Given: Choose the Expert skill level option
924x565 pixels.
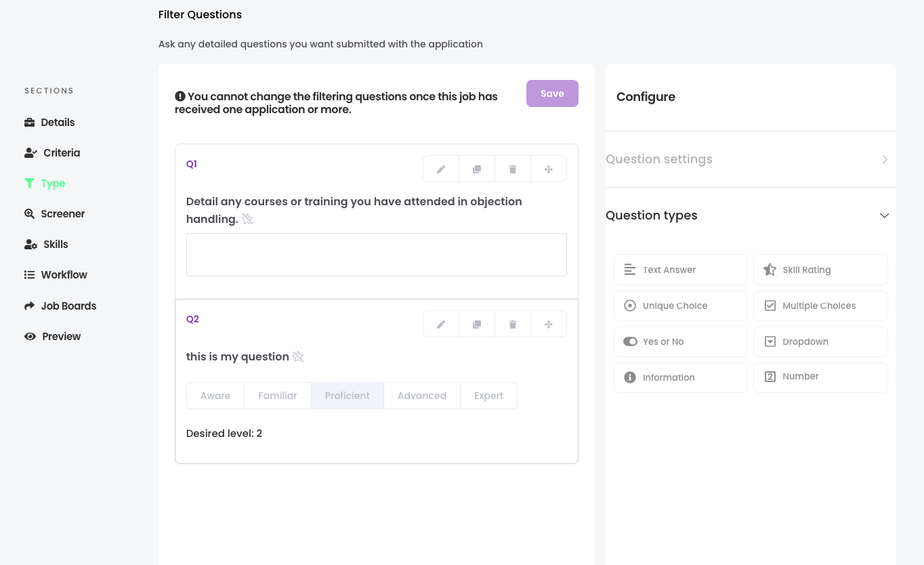Looking at the screenshot, I should 488,396.
